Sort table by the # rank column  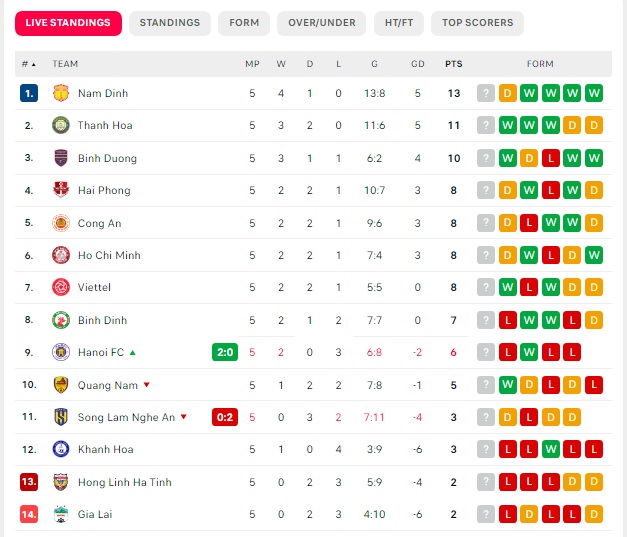pyautogui.click(x=28, y=64)
